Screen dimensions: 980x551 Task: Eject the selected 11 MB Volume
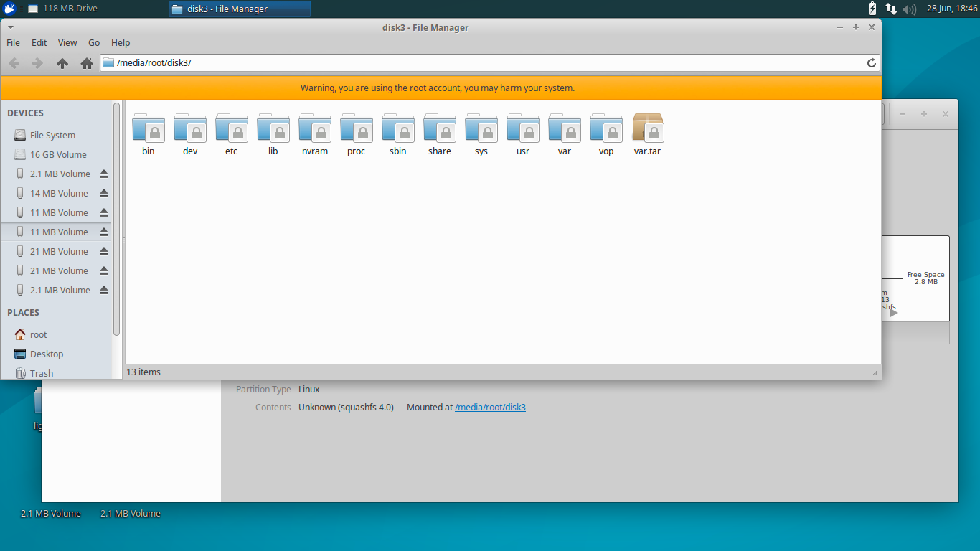click(104, 232)
